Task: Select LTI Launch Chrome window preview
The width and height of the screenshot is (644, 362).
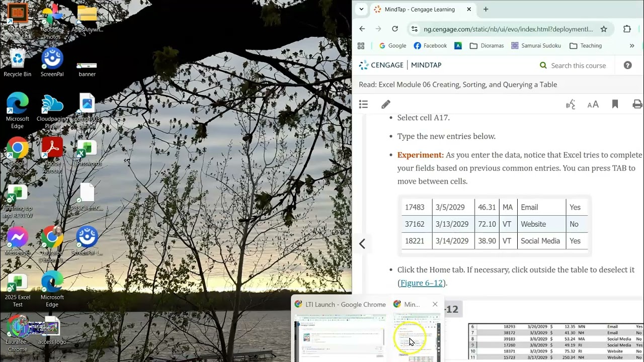Action: pyautogui.click(x=340, y=330)
